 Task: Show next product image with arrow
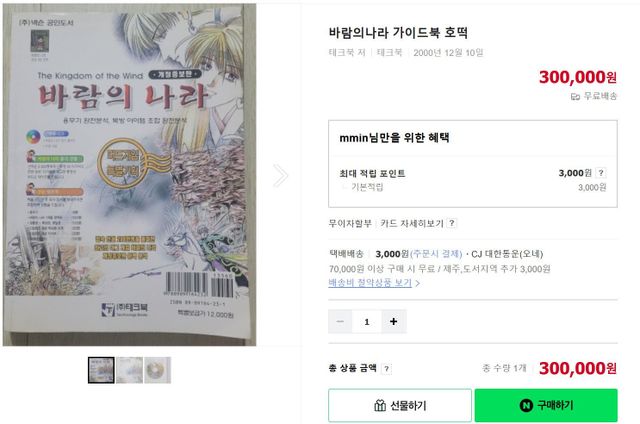[x=280, y=175]
